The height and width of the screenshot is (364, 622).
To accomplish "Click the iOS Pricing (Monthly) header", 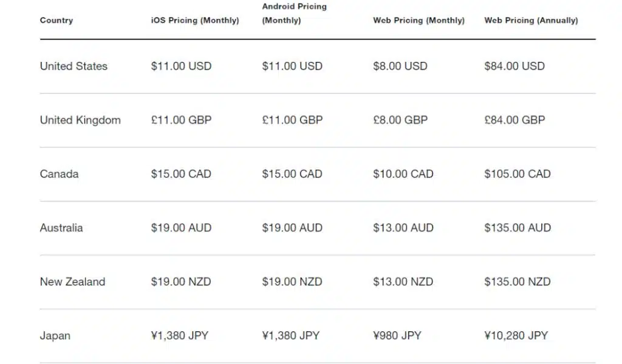I will [195, 21].
